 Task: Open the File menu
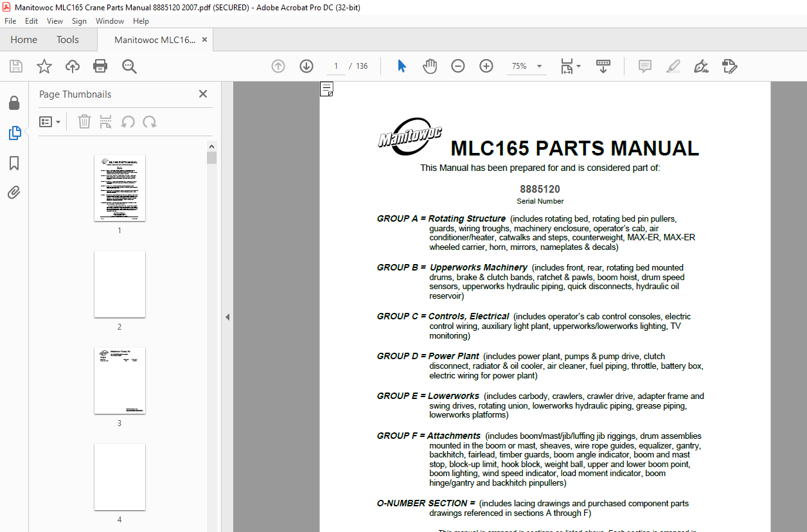pyautogui.click(x=10, y=21)
